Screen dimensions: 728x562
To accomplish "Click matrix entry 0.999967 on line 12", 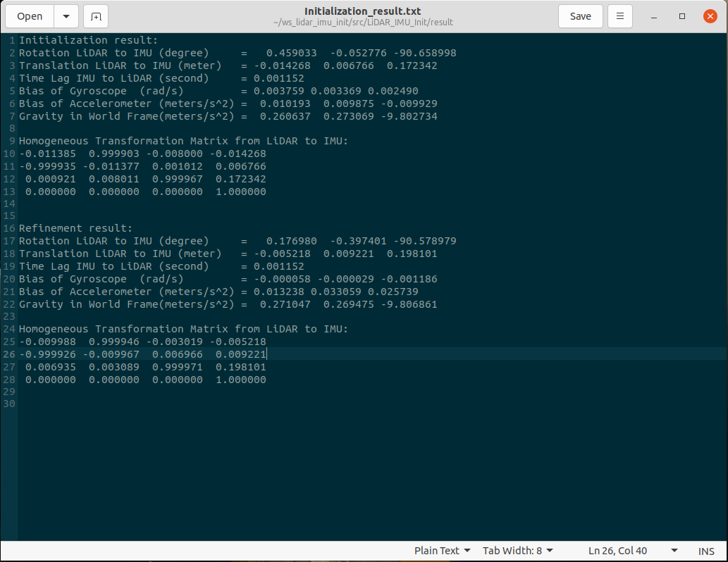I will [178, 179].
